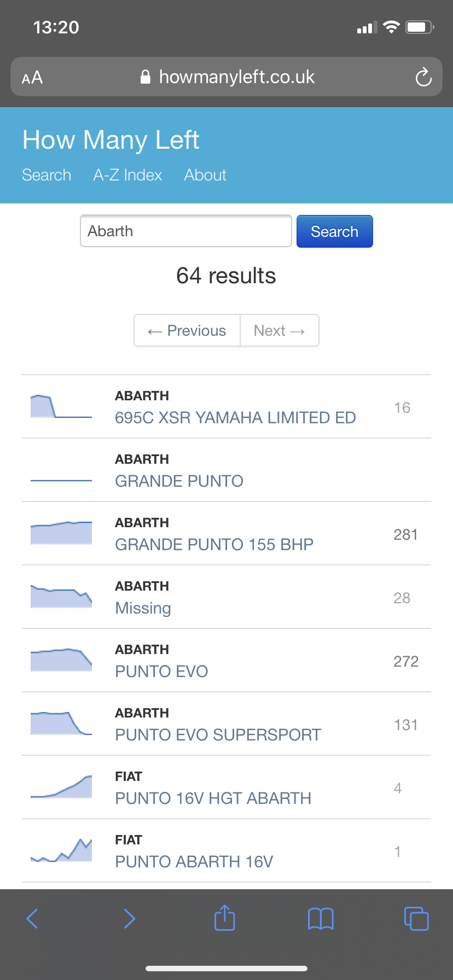This screenshot has width=453, height=980.
Task: Open 695C XSR Yamaha Limited Ed
Action: [235, 418]
